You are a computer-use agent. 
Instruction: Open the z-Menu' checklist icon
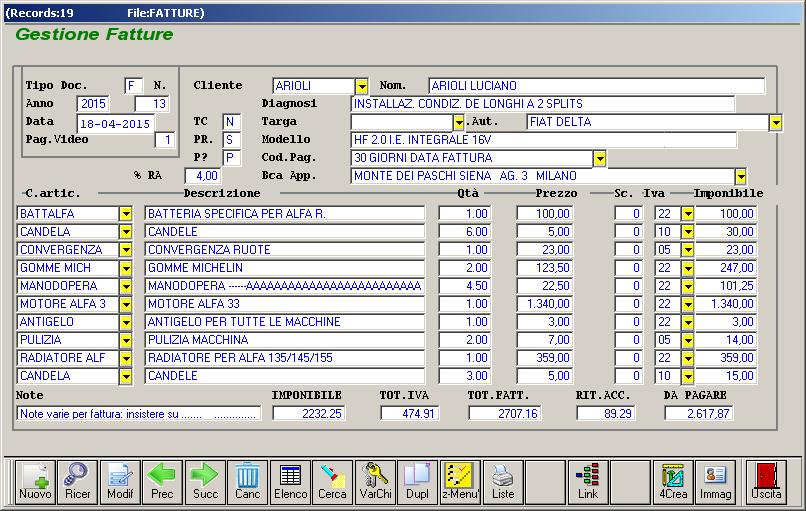coord(461,481)
